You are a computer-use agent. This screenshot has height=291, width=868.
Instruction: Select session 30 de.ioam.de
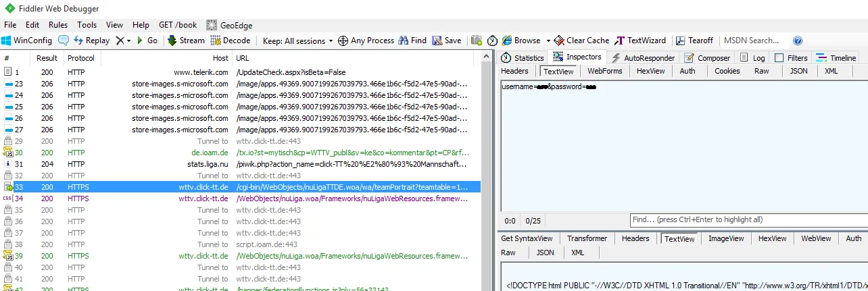[241, 153]
